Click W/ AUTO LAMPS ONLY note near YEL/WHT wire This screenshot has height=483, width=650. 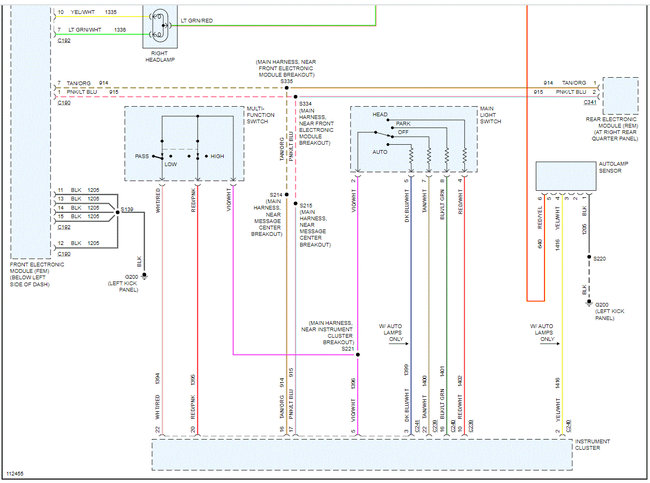click(543, 333)
